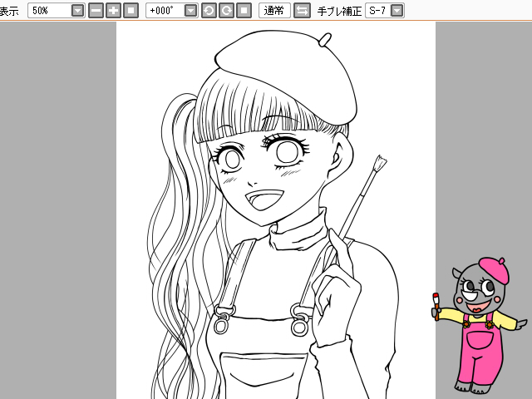
Task: Open the S-7 stabilizer dropdown
Action: [x=397, y=11]
